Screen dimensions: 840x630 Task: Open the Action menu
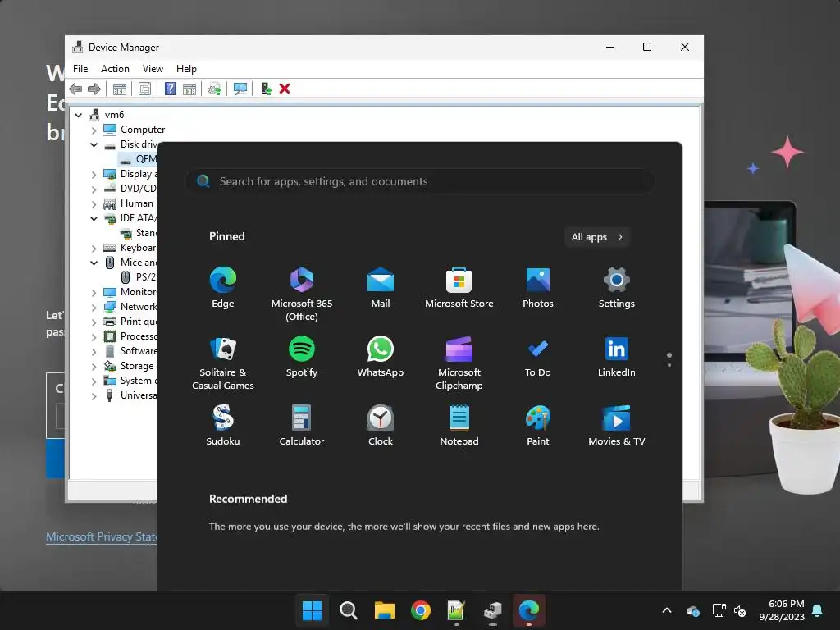[x=115, y=69]
